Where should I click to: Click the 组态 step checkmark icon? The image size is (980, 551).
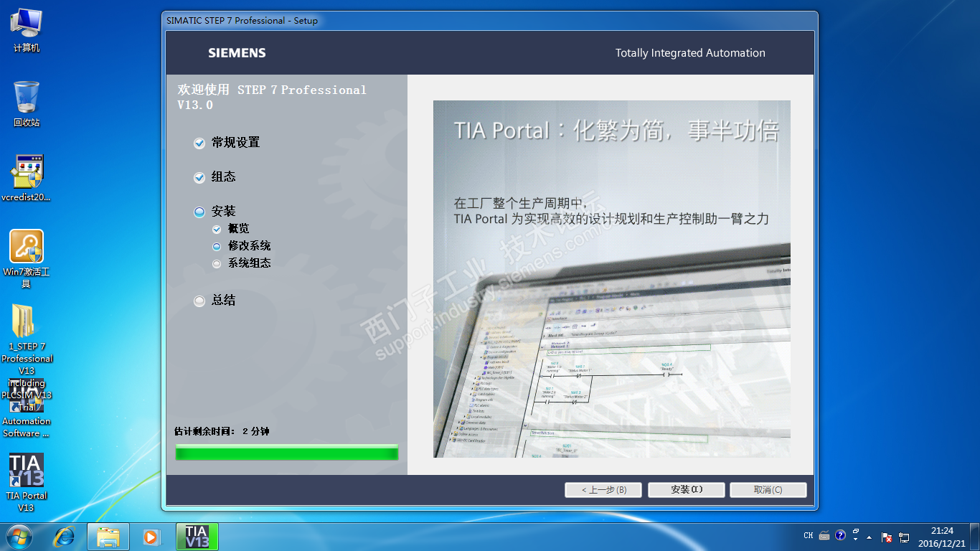(199, 178)
